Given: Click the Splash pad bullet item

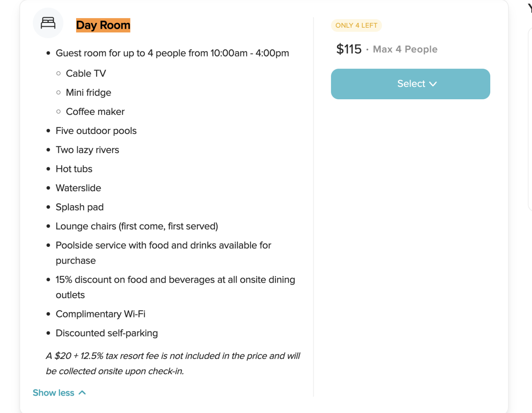Looking at the screenshot, I should 79,207.
